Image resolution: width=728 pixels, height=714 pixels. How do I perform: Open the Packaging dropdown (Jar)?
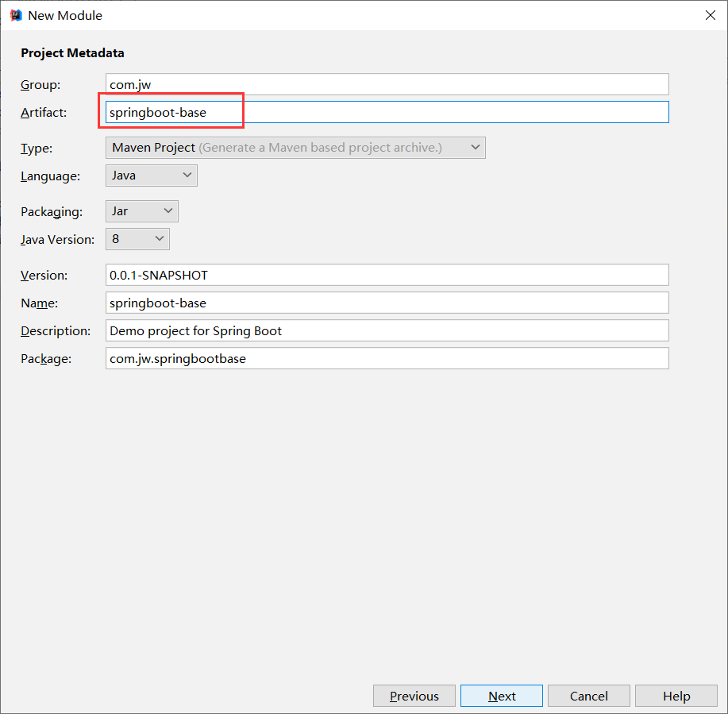(x=141, y=211)
